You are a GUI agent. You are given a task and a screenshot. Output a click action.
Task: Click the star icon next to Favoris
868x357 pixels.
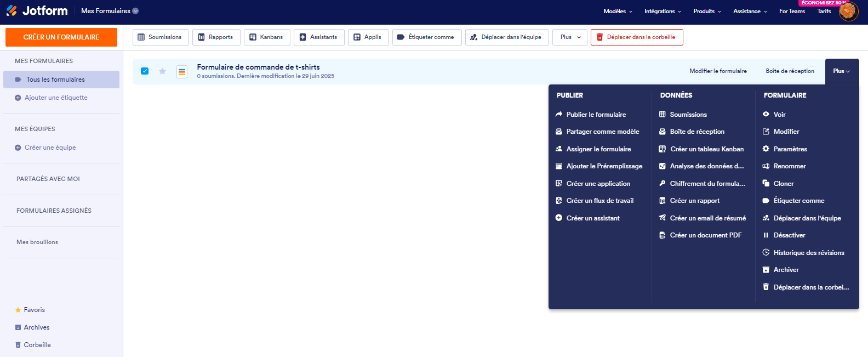(x=18, y=310)
